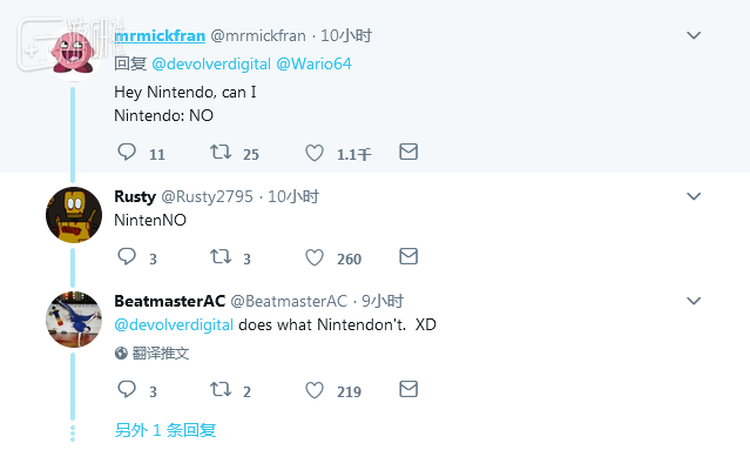
Task: Like mrmickfran's tweet with 1.1千 likes
Action: 314,153
